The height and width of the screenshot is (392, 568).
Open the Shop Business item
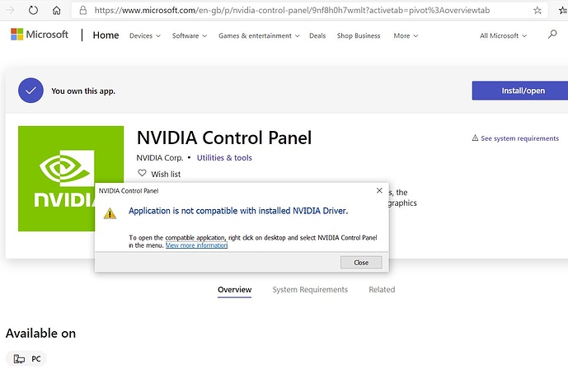click(359, 35)
